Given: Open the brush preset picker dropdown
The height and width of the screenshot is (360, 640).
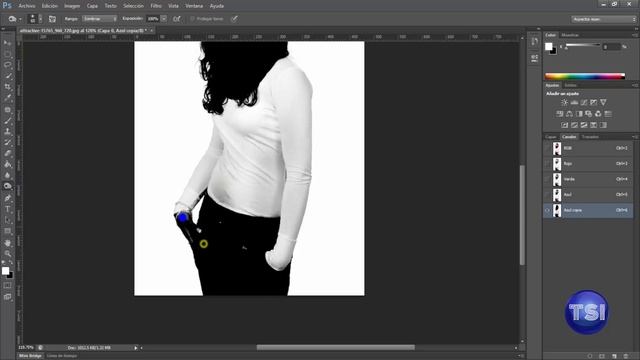Looking at the screenshot, I should tap(40, 19).
